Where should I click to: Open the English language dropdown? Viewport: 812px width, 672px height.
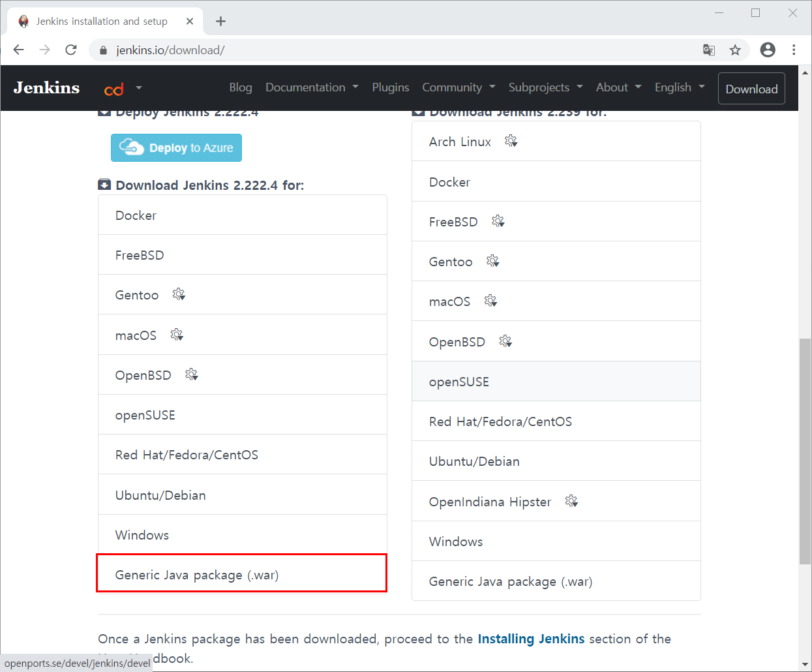tap(680, 87)
